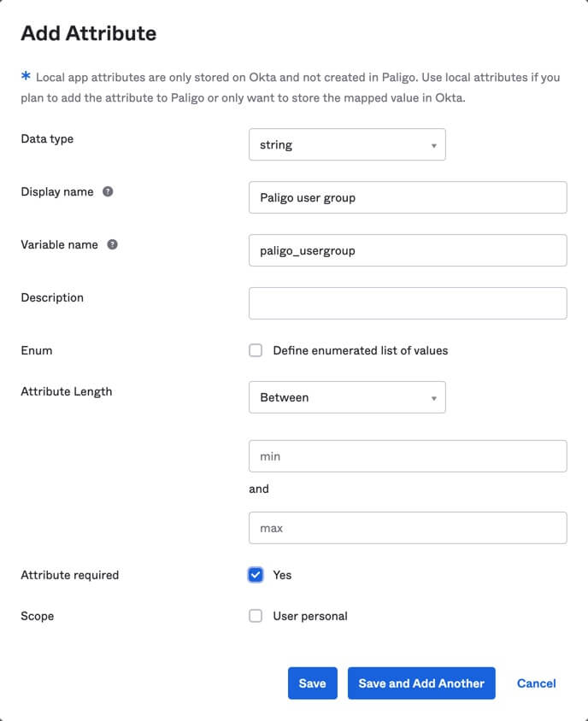Viewport: 588px width, 721px height.
Task: Uncheck the Attribute required Yes checkbox
Action: 256,575
